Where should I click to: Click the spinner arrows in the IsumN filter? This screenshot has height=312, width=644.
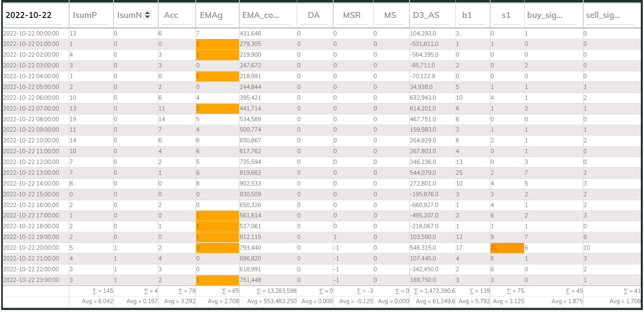(147, 15)
